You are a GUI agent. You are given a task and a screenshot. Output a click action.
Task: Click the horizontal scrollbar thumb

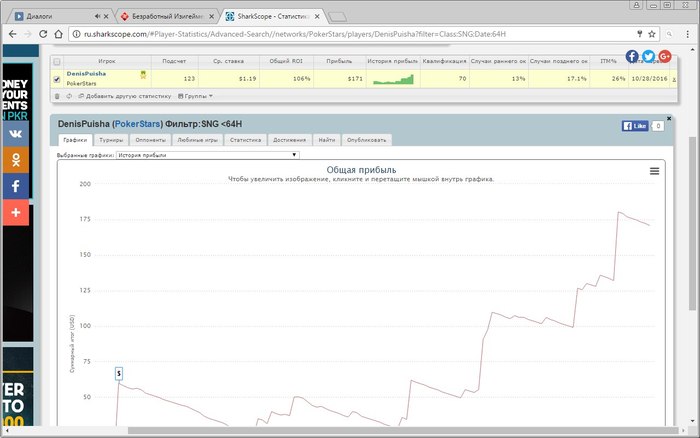(x=402, y=430)
